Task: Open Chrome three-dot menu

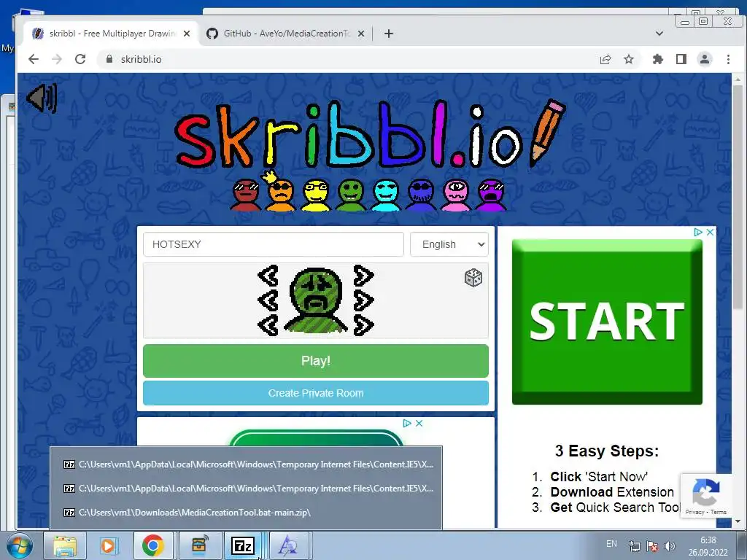Action: (x=728, y=59)
